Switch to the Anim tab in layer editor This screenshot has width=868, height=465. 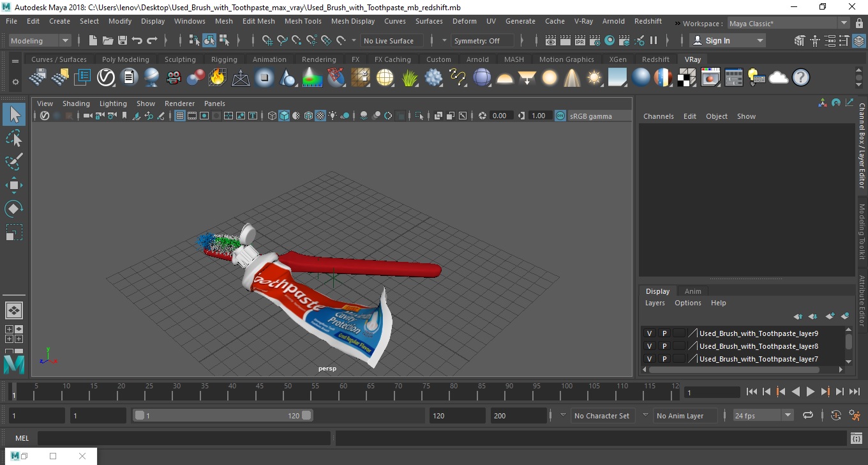[x=692, y=291]
